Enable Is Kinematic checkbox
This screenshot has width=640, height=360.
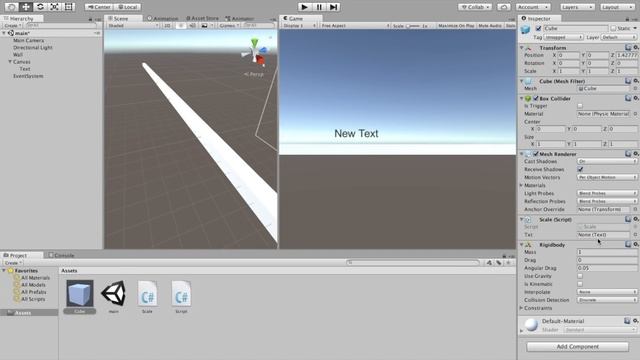[580, 284]
